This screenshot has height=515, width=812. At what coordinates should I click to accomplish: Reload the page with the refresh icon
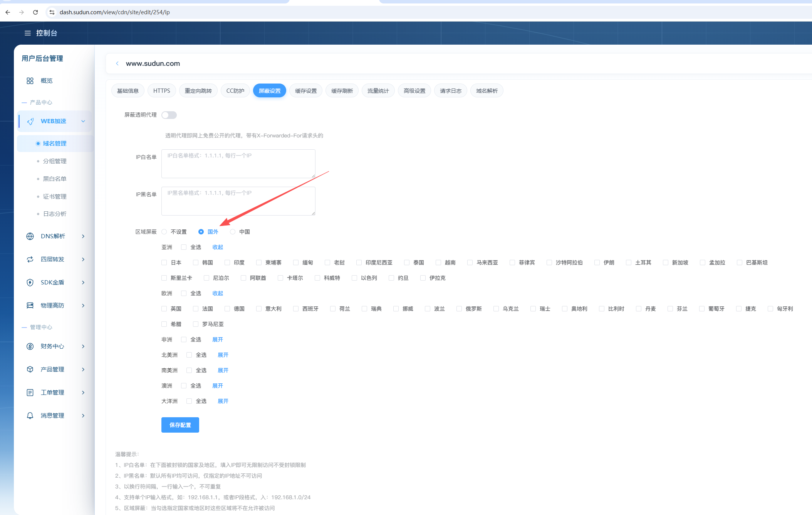coord(35,12)
